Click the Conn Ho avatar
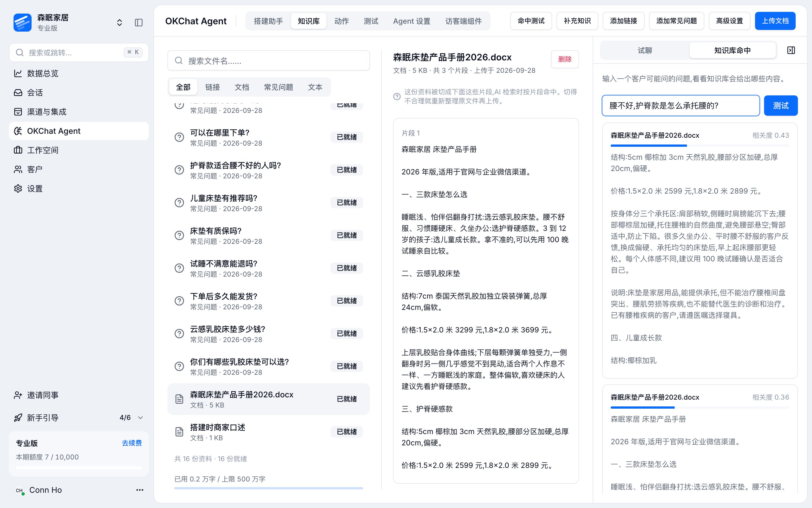 point(19,490)
